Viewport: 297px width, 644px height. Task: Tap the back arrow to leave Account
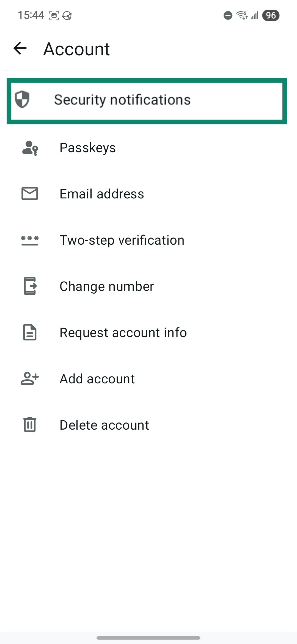tap(19, 49)
